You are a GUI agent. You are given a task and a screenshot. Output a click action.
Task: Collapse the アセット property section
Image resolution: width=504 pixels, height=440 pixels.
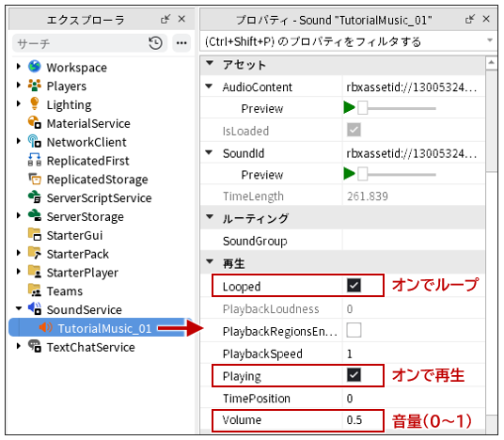tap(210, 63)
